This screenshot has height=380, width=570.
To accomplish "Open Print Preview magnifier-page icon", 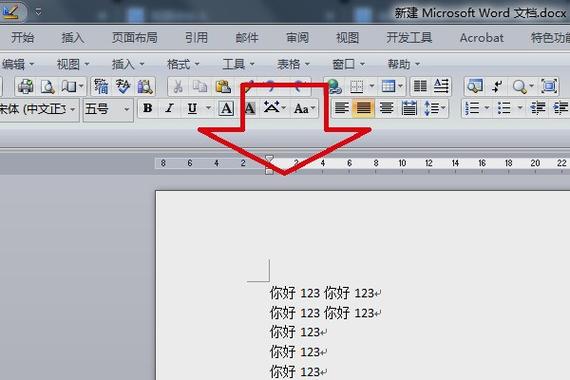I will (x=47, y=86).
